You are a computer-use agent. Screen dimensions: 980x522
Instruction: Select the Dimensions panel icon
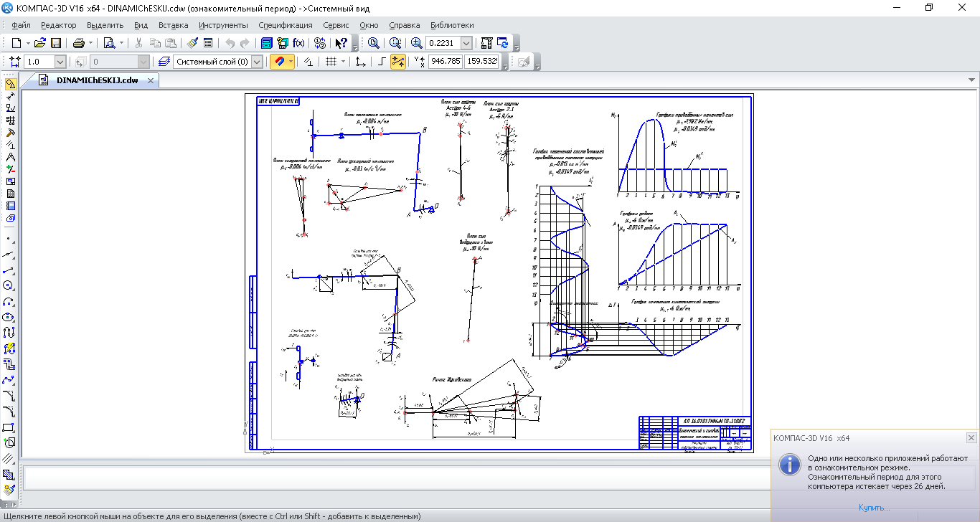(x=10, y=96)
